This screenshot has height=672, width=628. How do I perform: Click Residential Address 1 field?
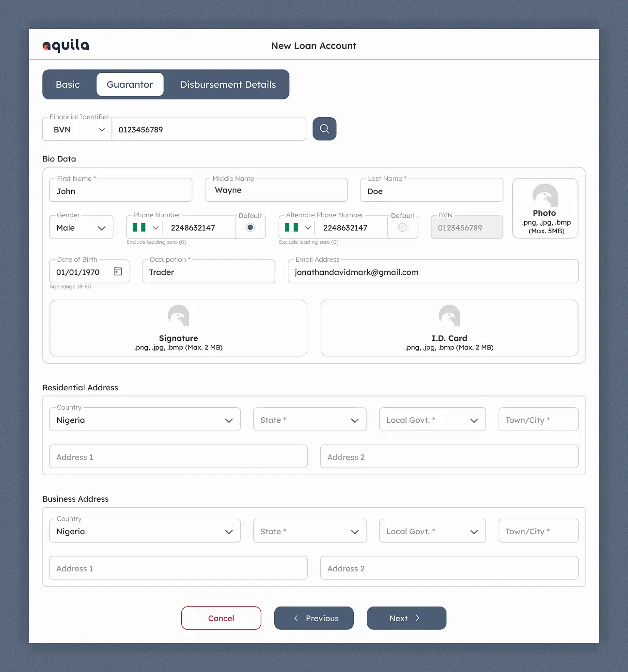(x=178, y=457)
